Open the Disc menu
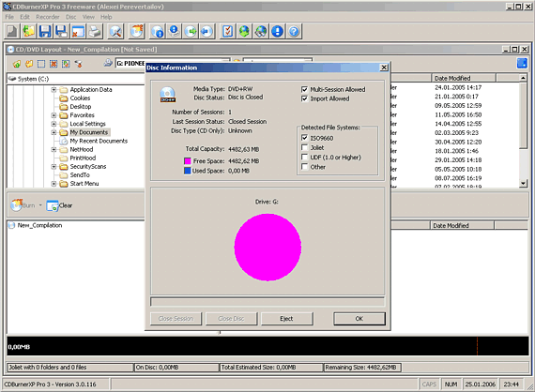 (71, 17)
